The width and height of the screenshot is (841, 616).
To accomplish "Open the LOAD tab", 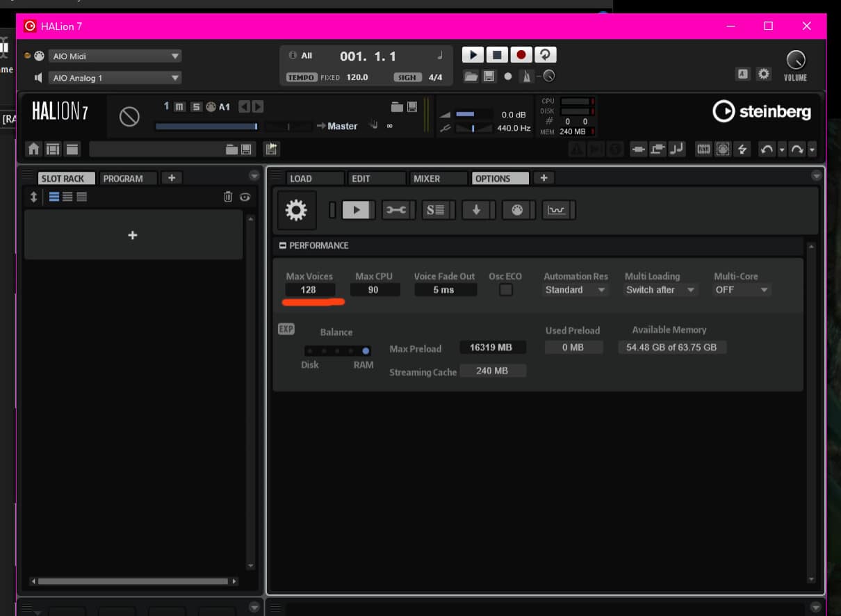I will click(x=316, y=179).
